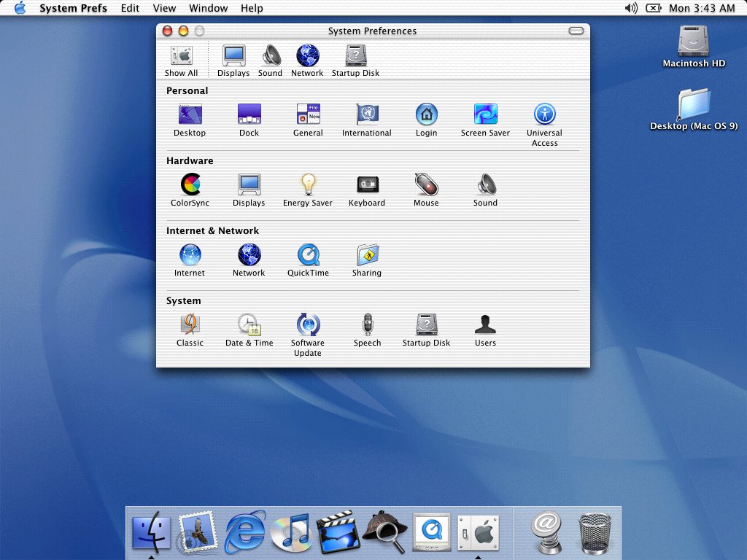Open Dock preferences
The width and height of the screenshot is (747, 560).
coord(249,114)
